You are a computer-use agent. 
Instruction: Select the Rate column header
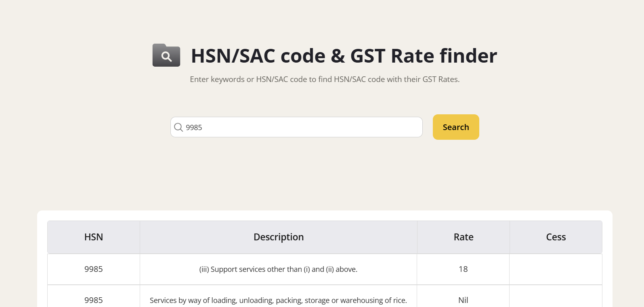pos(464,237)
